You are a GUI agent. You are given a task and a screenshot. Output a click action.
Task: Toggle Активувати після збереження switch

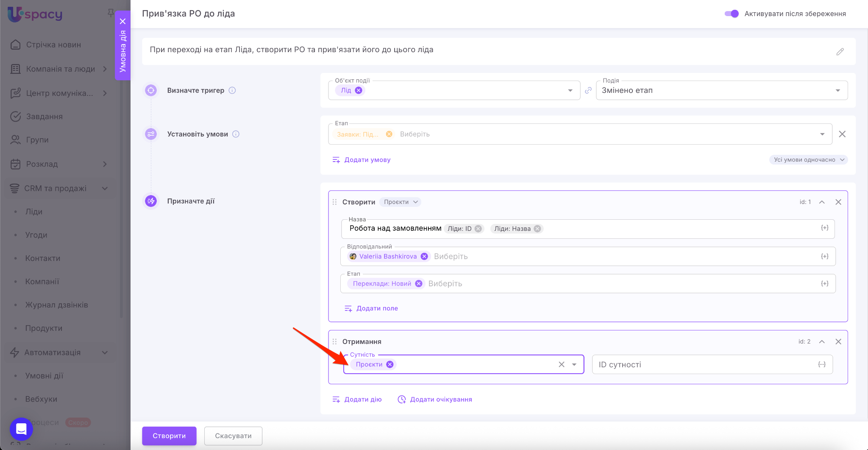point(732,14)
